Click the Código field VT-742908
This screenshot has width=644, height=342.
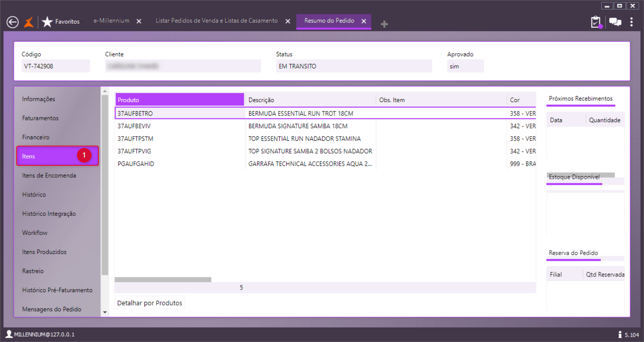click(x=56, y=66)
